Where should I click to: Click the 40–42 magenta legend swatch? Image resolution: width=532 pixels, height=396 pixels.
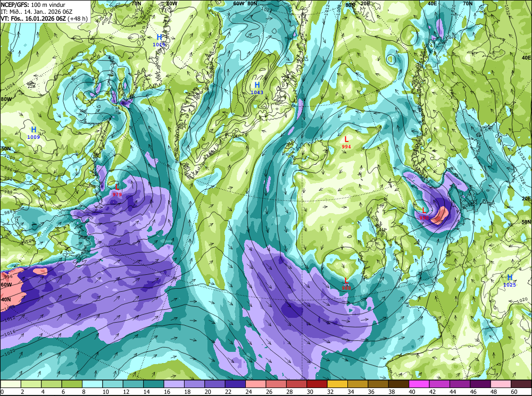419,384
